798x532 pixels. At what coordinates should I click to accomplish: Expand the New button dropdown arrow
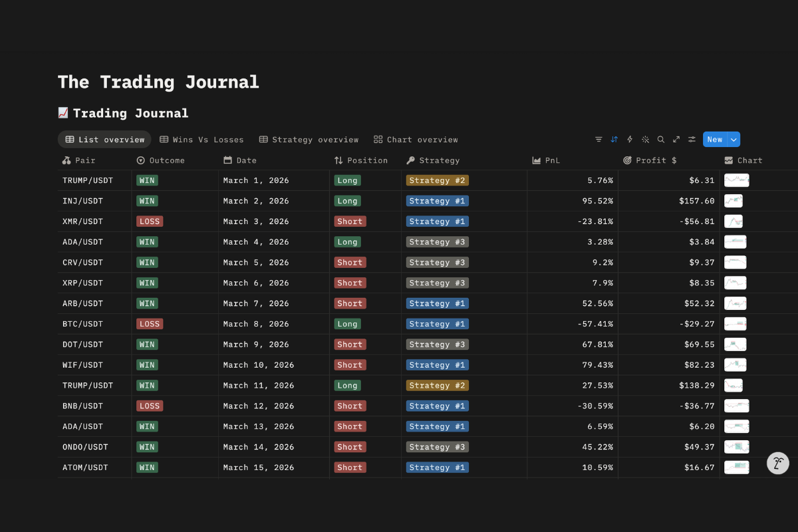pos(733,140)
